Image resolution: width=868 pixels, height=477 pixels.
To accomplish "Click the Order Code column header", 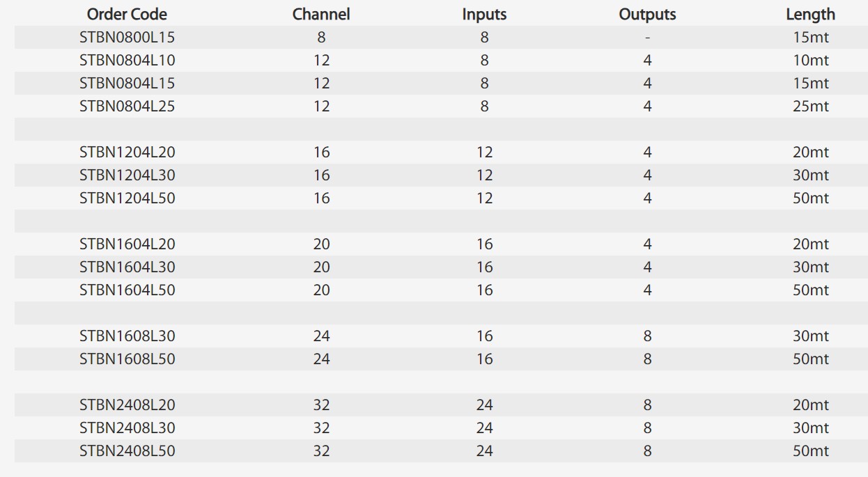I will (127, 14).
